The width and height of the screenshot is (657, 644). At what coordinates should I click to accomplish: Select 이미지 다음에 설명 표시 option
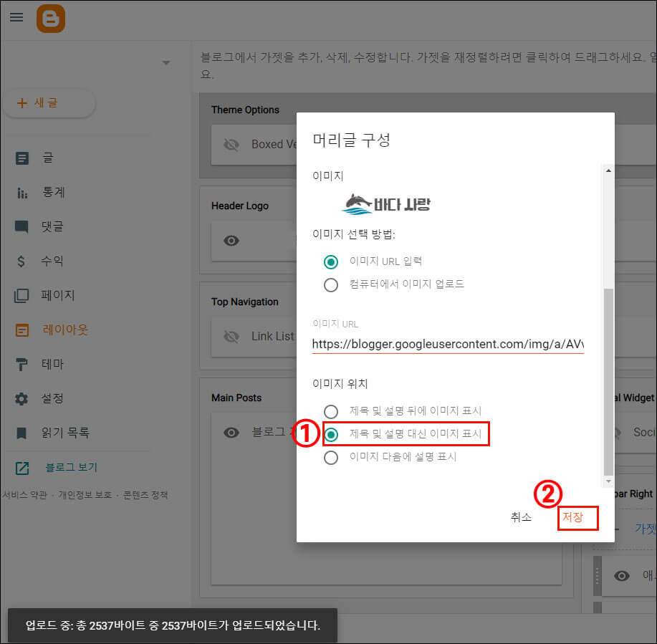click(331, 458)
